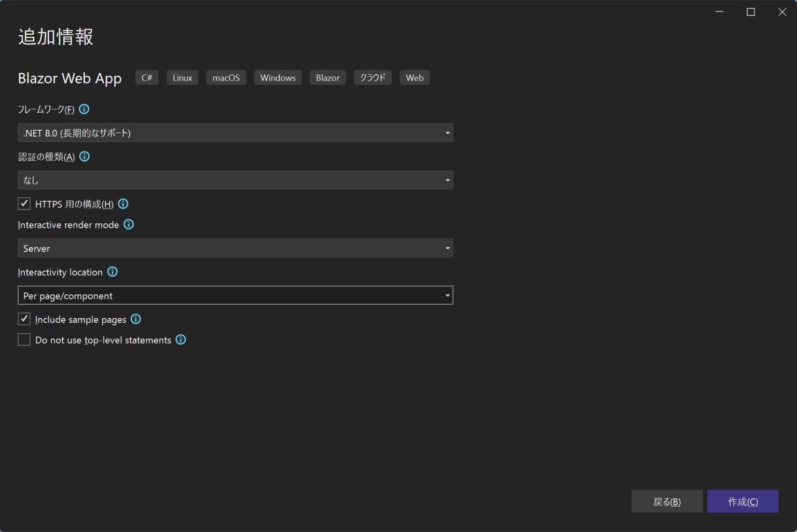Click the info icon next to フレームワーク

tap(84, 109)
